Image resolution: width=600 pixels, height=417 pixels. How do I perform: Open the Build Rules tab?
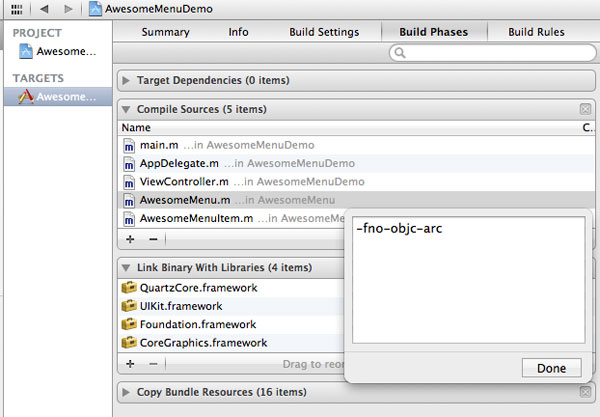pyautogui.click(x=536, y=32)
